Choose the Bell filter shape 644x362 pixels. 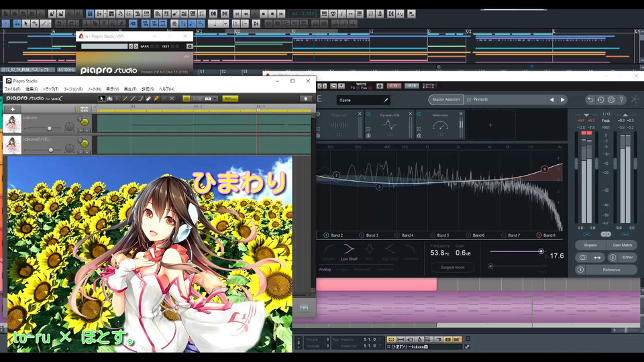(x=369, y=251)
